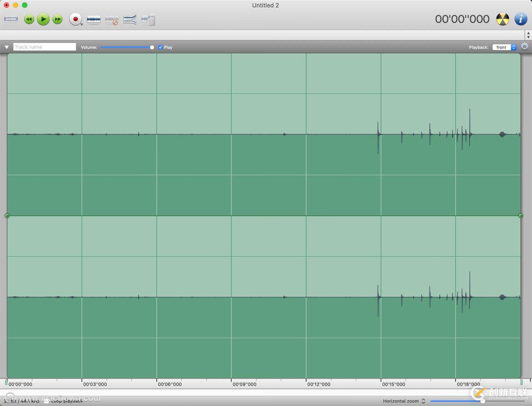Open track settings gear icon

(x=524, y=47)
